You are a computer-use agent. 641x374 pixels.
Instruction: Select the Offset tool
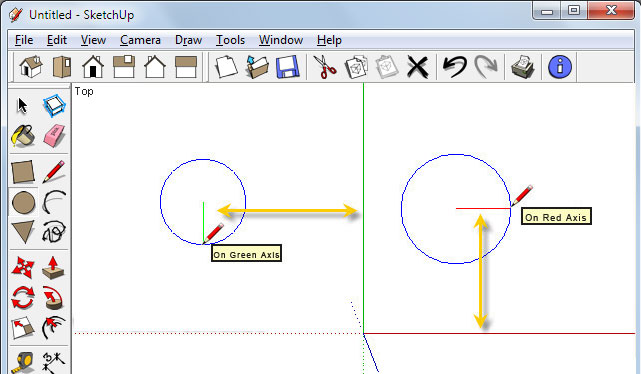pyautogui.click(x=54, y=328)
